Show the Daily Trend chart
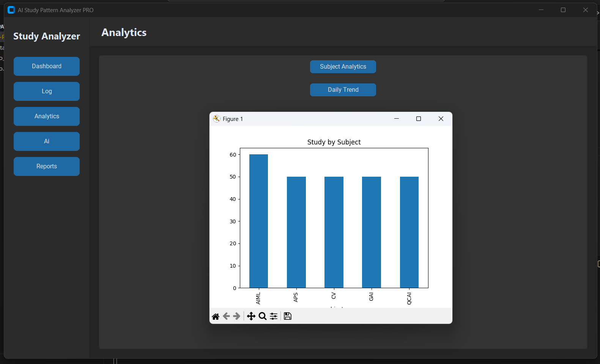 coord(343,90)
